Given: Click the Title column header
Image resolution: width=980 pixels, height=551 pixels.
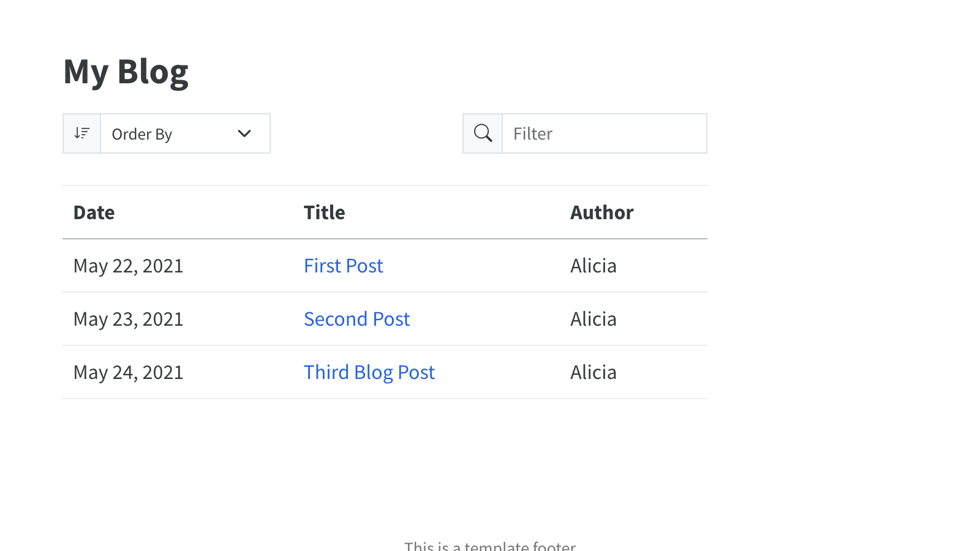Looking at the screenshot, I should coord(325,212).
